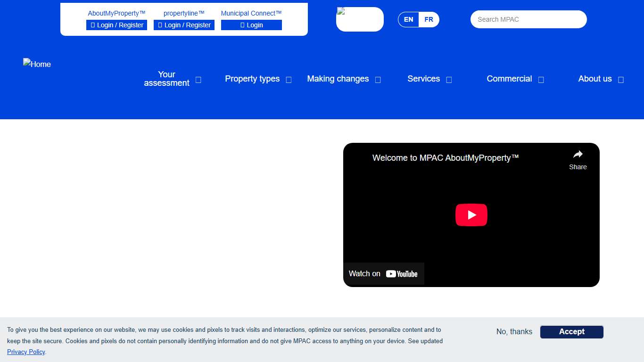Viewport: 644px width, 362px height.
Task: Expand the Your assessment menu arrow
Action: 198,80
